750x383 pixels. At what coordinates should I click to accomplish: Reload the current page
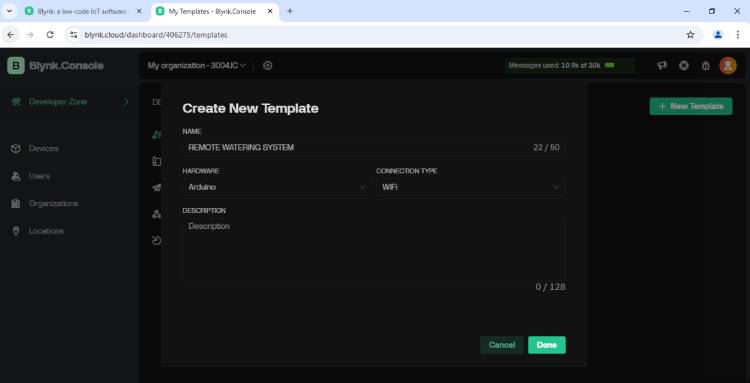50,34
